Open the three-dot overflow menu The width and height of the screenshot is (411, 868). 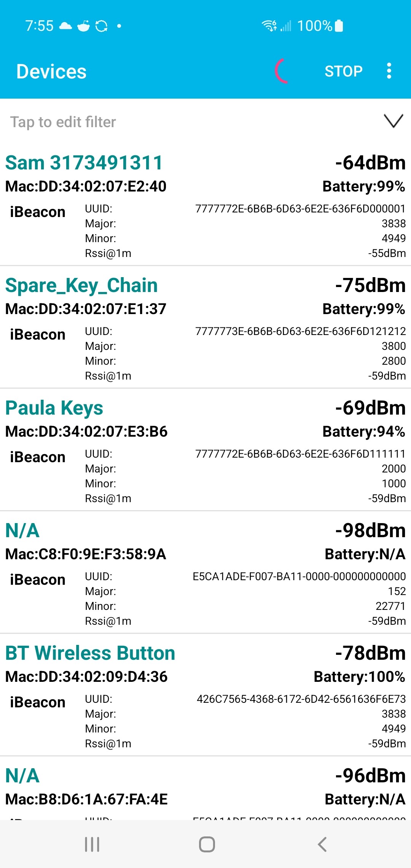[x=389, y=71]
